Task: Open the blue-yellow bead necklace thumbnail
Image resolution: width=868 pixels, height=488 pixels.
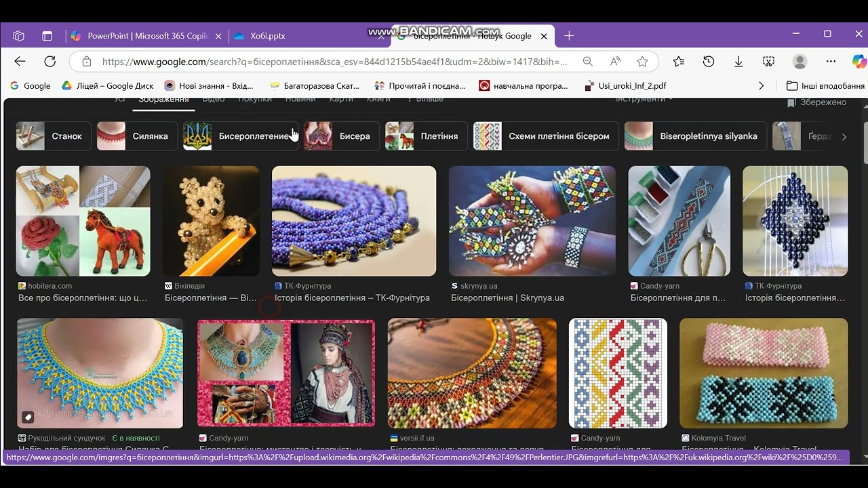Action: coord(100,373)
